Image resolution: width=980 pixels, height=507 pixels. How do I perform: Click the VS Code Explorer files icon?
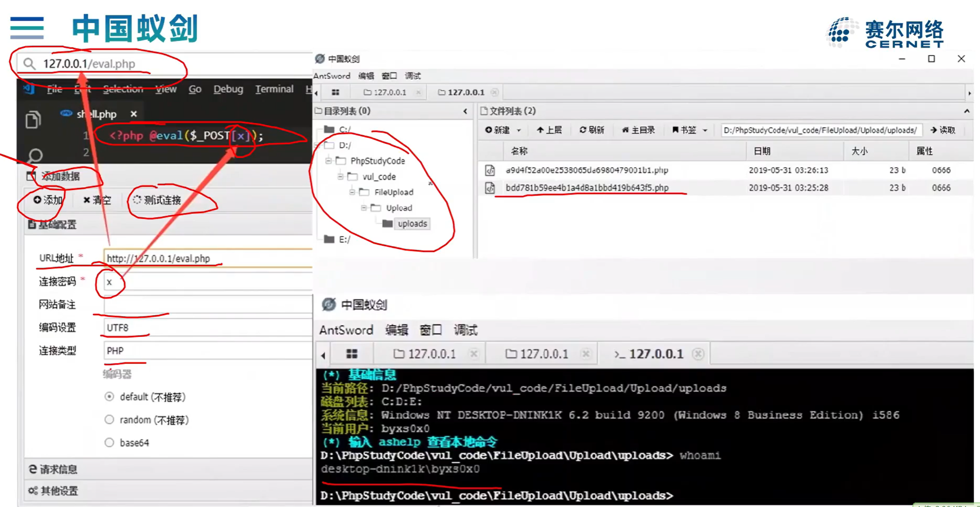(33, 120)
